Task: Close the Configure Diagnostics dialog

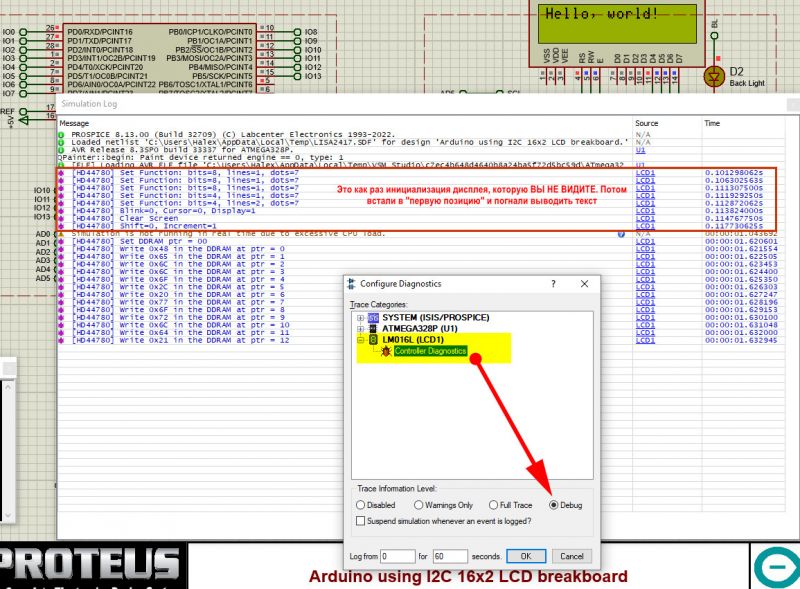Action: coord(585,284)
